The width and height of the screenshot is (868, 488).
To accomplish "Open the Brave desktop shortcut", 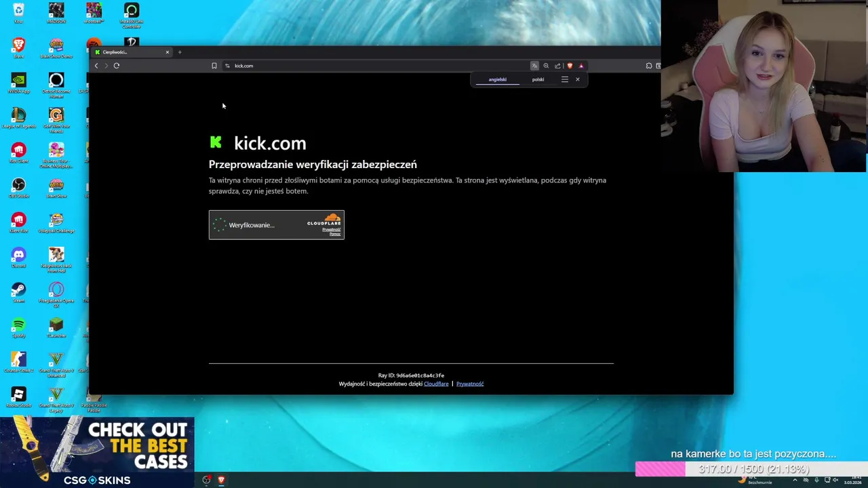I will pos(18,47).
